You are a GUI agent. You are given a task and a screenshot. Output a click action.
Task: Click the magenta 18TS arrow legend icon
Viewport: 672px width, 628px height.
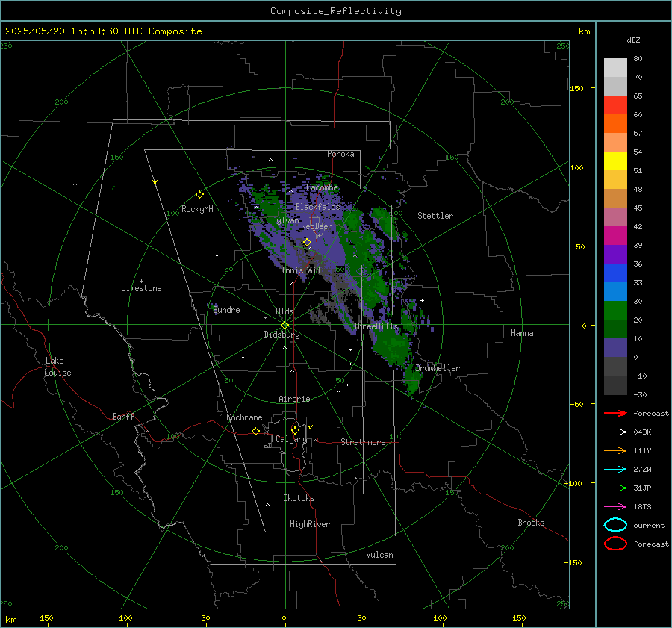tap(615, 506)
